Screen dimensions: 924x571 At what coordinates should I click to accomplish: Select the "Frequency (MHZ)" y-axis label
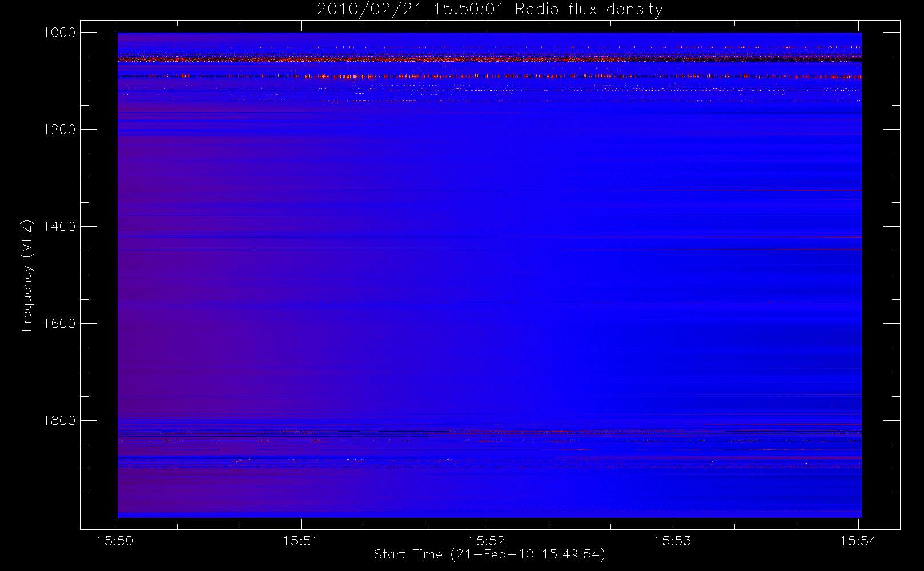27,276
